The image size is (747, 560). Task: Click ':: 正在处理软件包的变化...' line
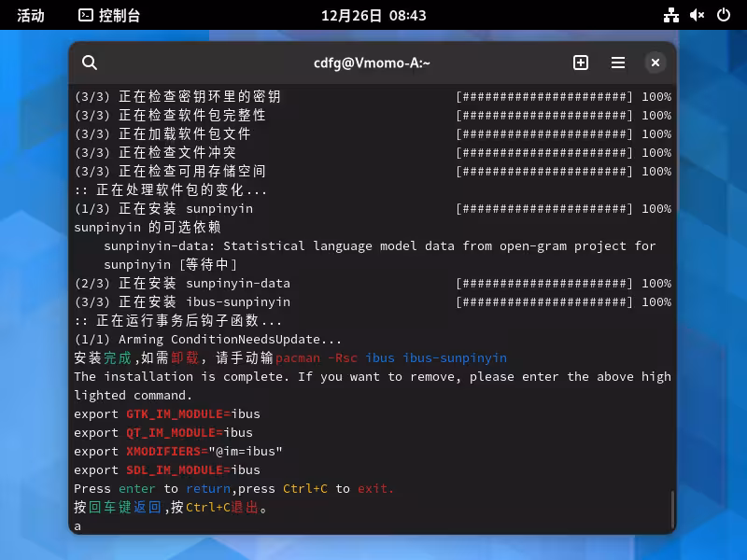click(171, 190)
